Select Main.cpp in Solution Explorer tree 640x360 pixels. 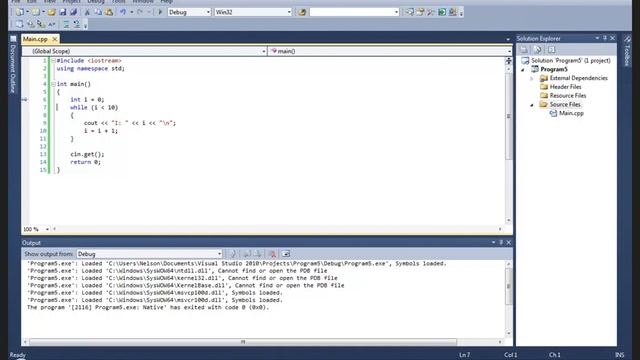[571, 113]
